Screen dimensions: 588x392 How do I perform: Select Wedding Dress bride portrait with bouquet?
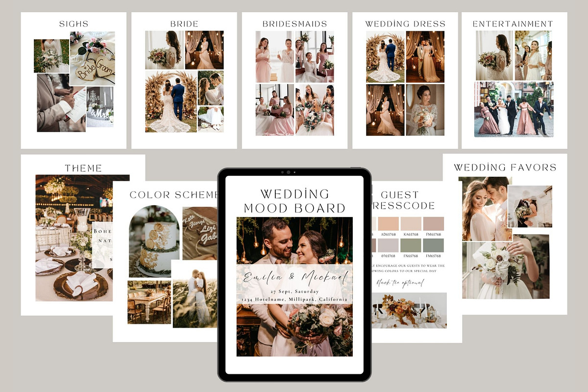[425, 110]
